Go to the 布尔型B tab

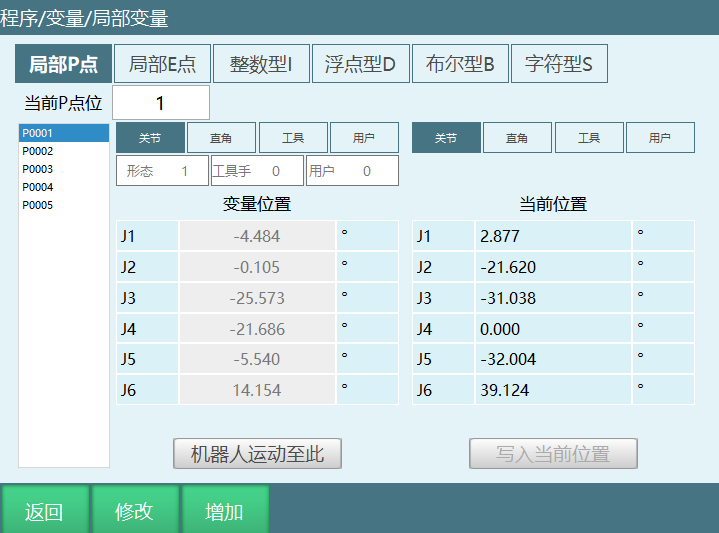point(459,64)
